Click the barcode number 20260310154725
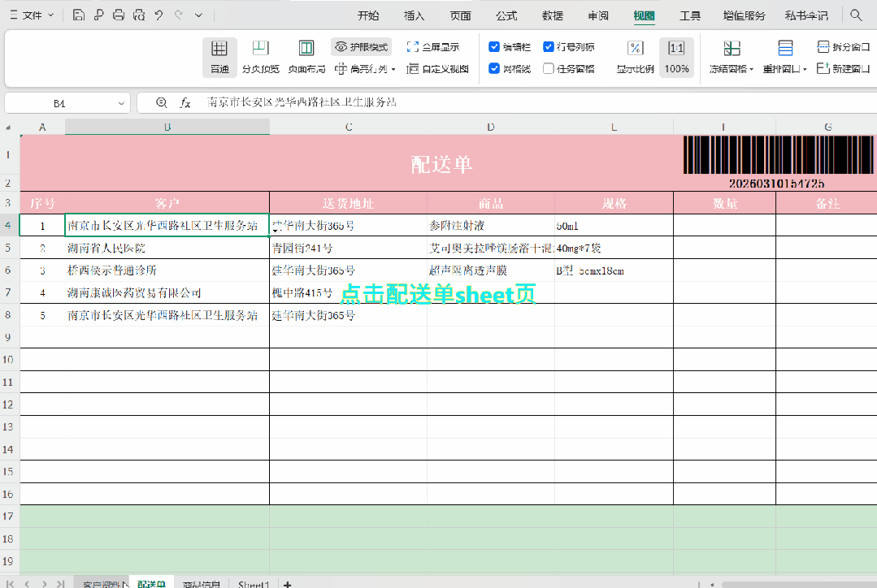 pyautogui.click(x=776, y=184)
